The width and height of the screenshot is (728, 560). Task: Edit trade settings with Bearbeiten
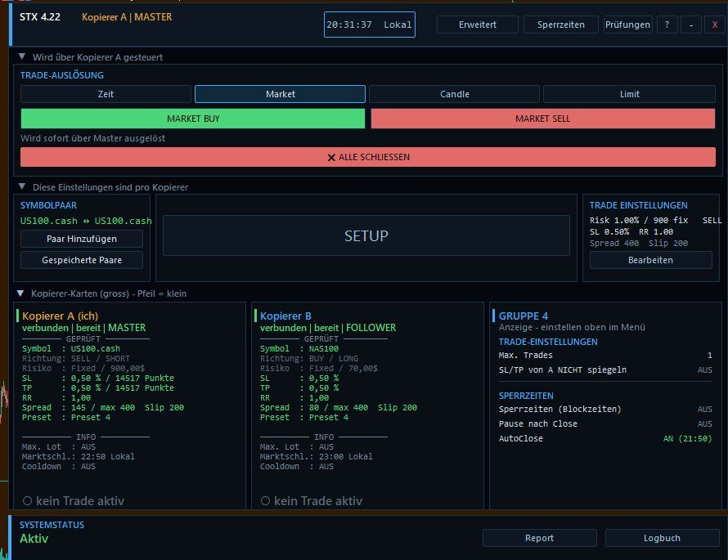point(650,260)
